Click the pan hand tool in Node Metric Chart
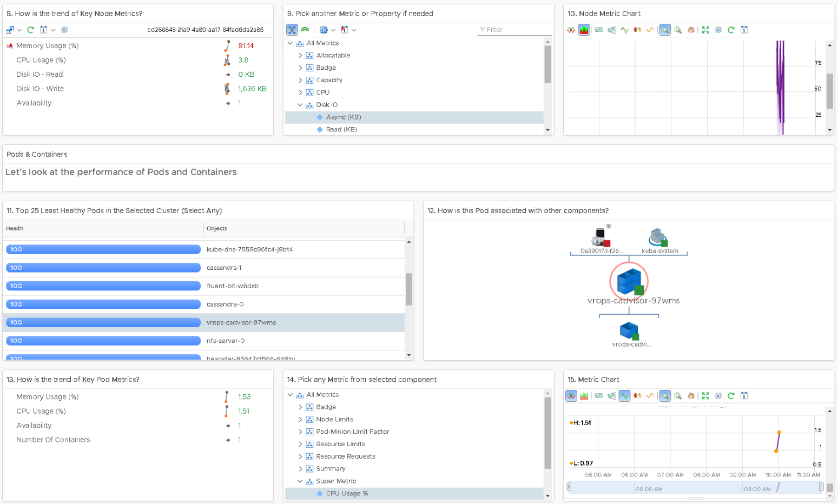The height and width of the screenshot is (504, 838). tap(691, 30)
